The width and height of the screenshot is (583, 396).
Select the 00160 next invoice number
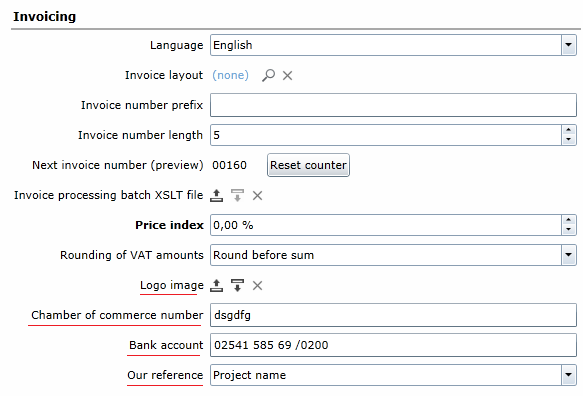pyautogui.click(x=229, y=165)
